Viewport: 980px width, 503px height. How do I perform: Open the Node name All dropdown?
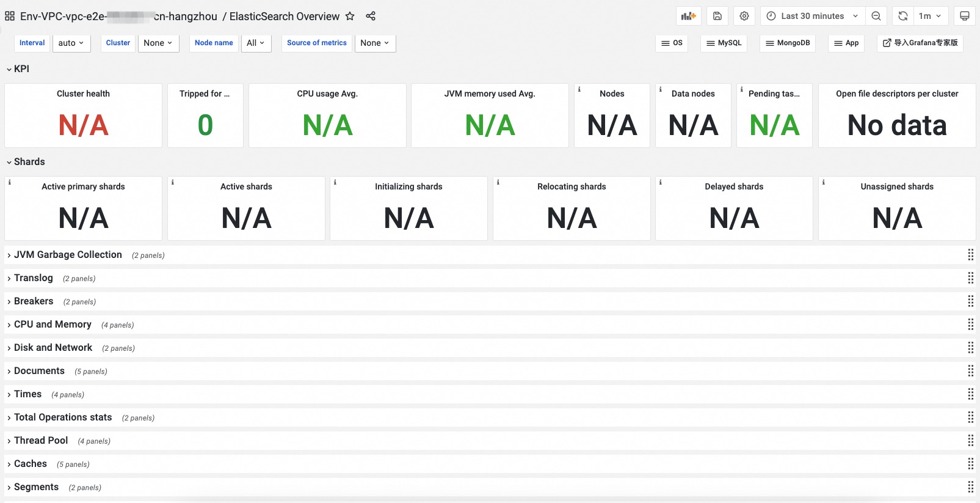tap(255, 43)
